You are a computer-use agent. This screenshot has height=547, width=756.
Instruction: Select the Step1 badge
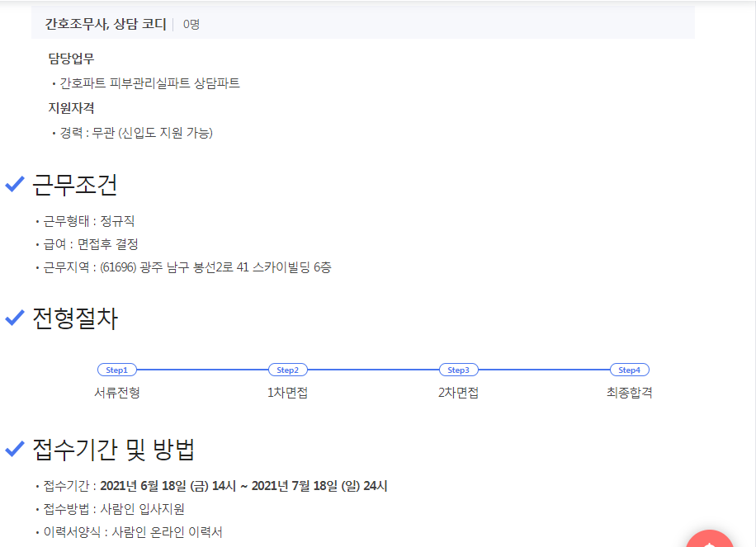[117, 370]
